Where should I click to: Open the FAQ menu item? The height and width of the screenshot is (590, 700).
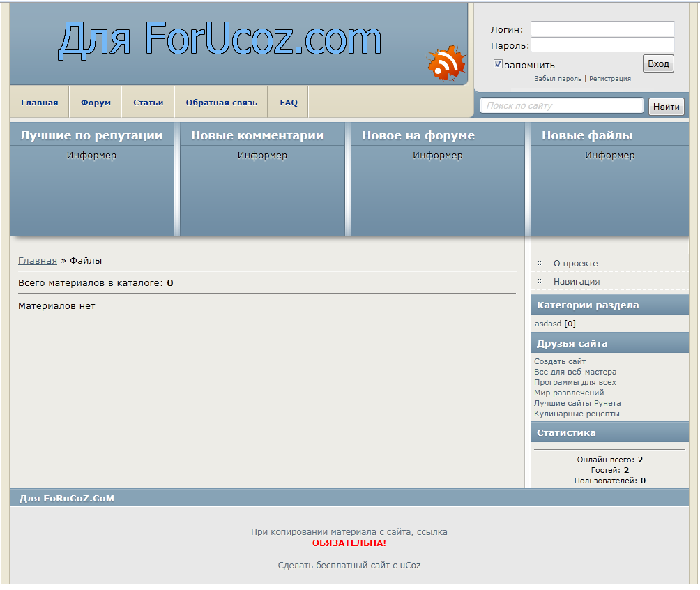click(x=289, y=103)
